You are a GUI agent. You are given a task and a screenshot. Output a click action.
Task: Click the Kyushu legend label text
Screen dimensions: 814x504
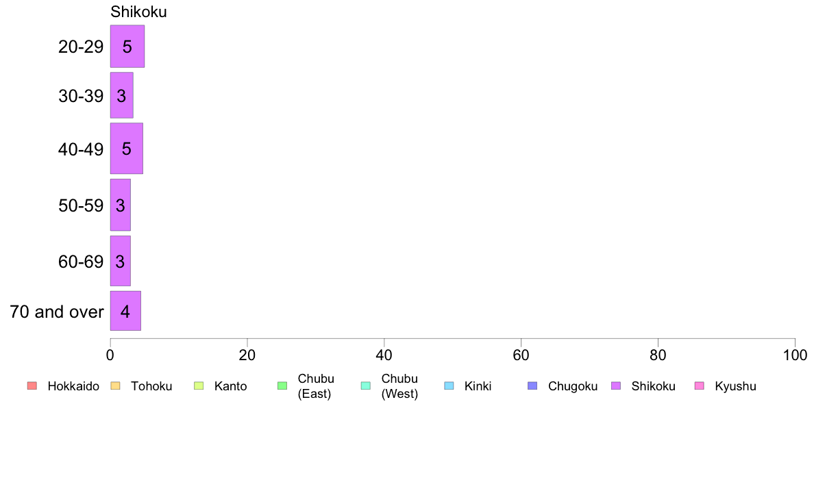point(735,386)
